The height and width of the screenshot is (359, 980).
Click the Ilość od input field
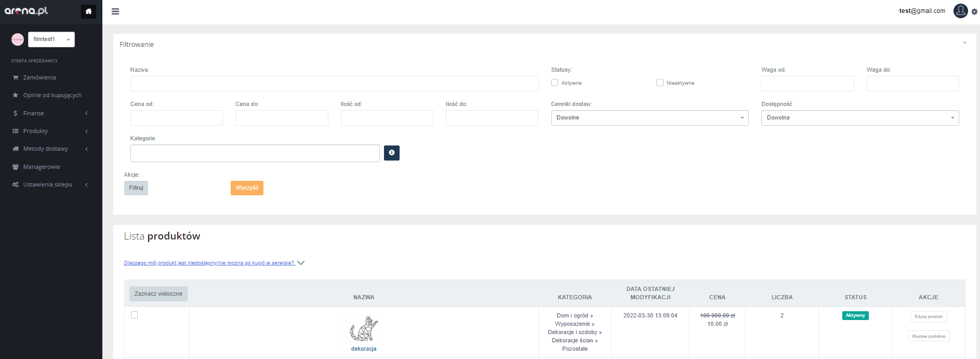(x=387, y=118)
